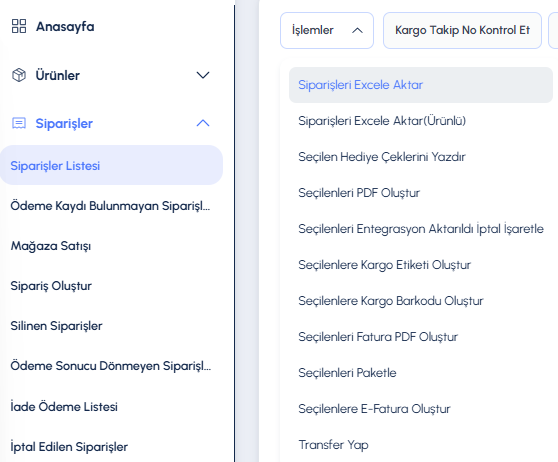Click the Anasayfa grid icon
The height and width of the screenshot is (462, 558).
tap(19, 26)
